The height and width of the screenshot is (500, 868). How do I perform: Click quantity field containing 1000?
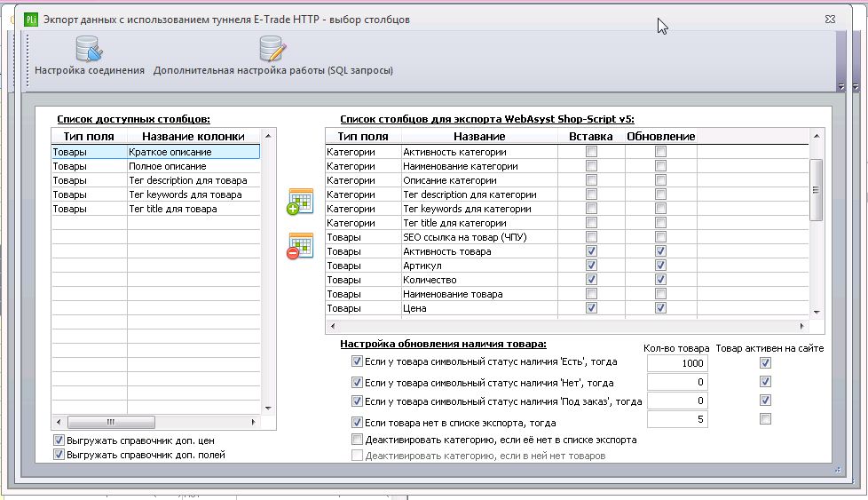677,363
